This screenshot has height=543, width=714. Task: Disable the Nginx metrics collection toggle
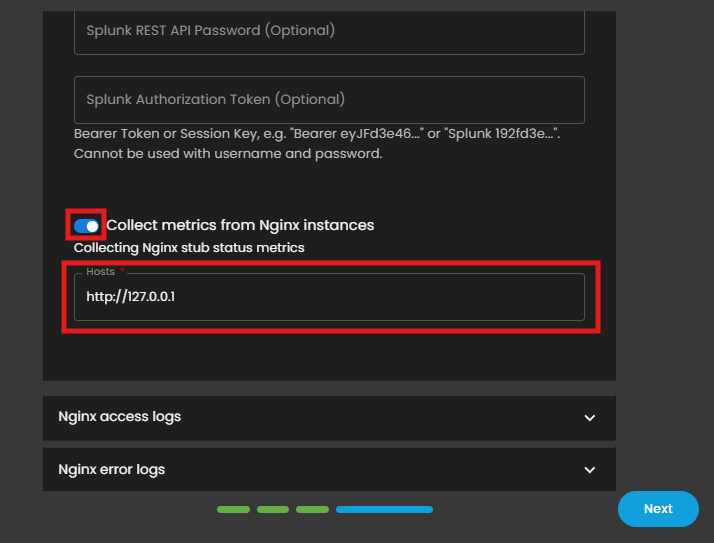coord(87,226)
